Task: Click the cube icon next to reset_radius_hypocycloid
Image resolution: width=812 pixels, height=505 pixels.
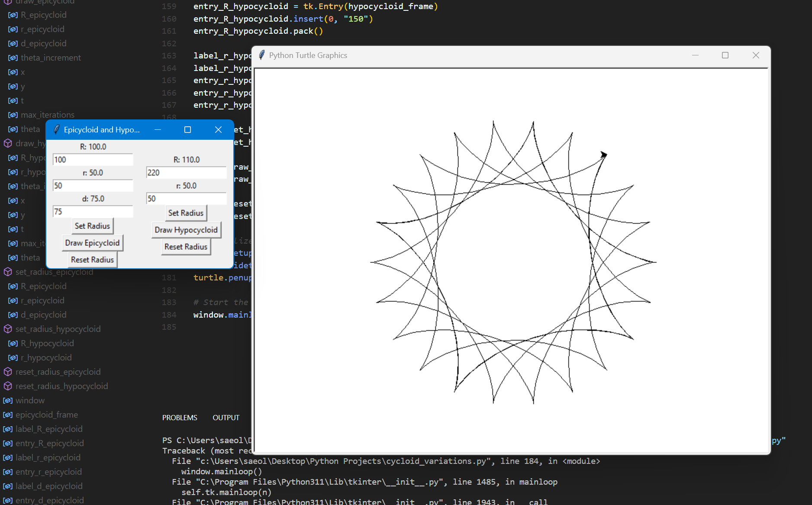Action: tap(7, 386)
